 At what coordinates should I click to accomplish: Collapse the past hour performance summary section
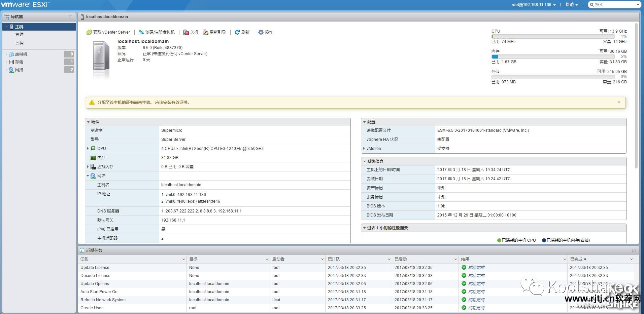point(364,228)
